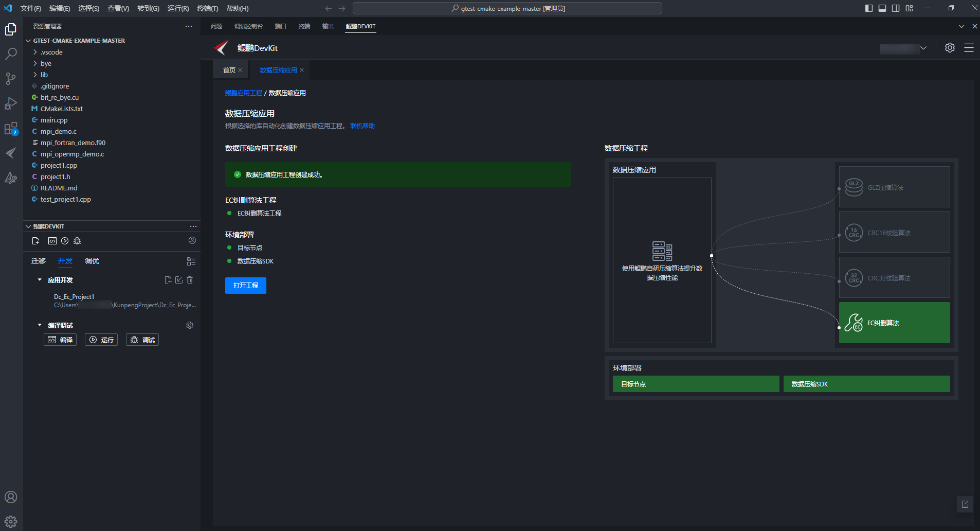The width and height of the screenshot is (980, 531).
Task: Click feedback icon at bottom right
Action: (965, 504)
